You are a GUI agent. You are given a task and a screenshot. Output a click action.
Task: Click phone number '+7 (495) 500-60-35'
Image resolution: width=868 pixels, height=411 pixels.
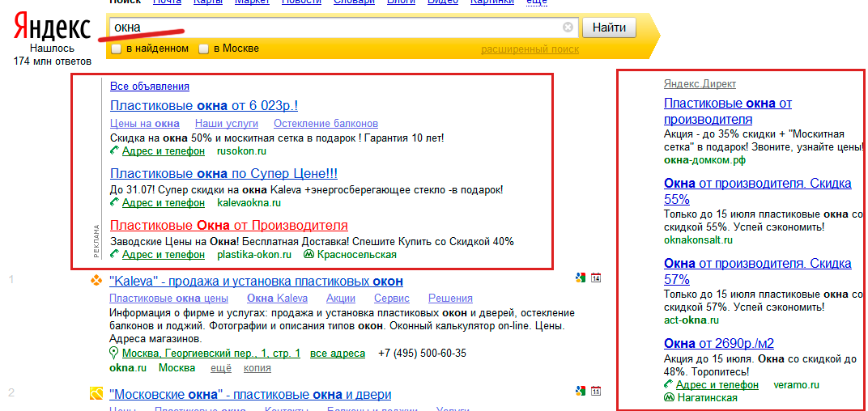tap(422, 354)
